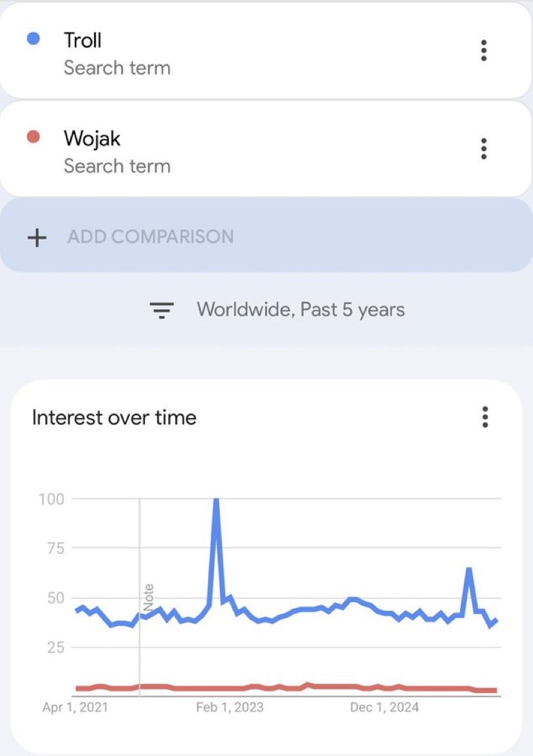
Task: Click the blue dot next to Troll
Action: coord(33,39)
